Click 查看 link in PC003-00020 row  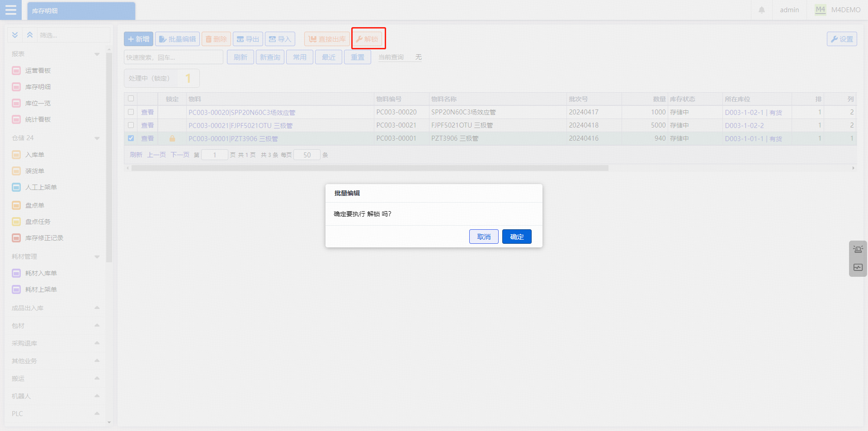[x=147, y=112]
